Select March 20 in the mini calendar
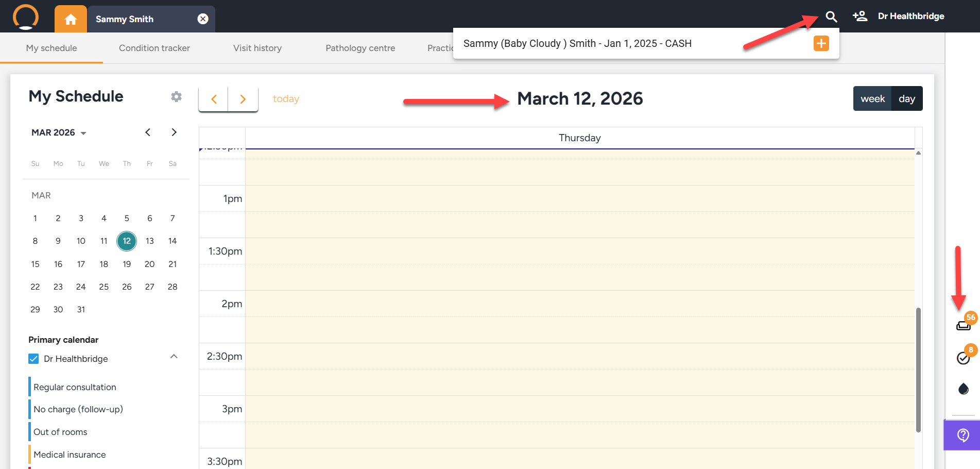The width and height of the screenshot is (980, 469). point(149,264)
